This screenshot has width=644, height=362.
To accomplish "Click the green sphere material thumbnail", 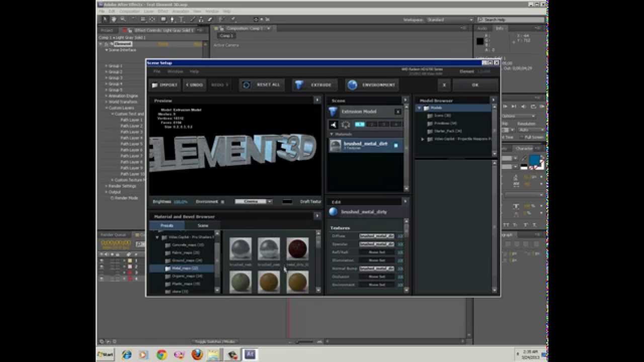I will 240,282.
